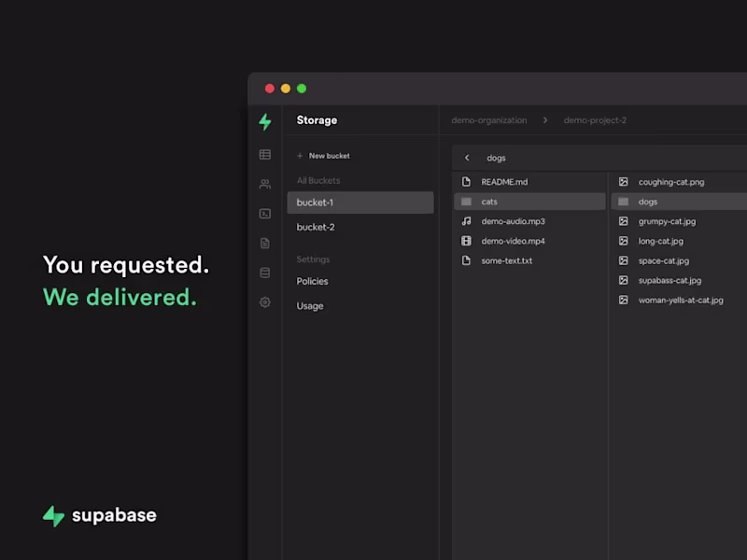Open the Settings gear sidebar icon
The width and height of the screenshot is (747, 560).
pyautogui.click(x=265, y=301)
